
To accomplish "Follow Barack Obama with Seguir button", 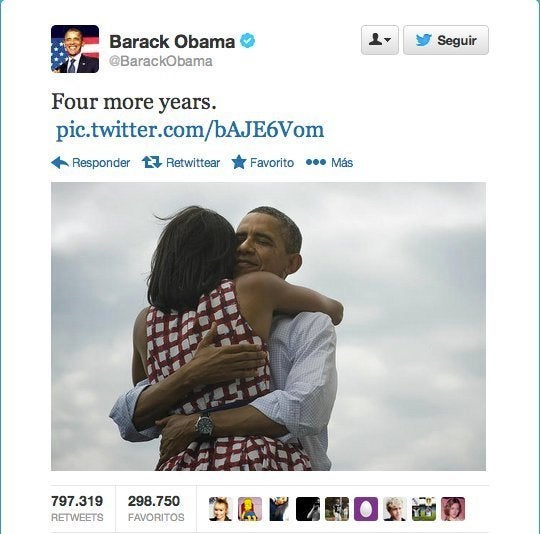I will 446,40.
